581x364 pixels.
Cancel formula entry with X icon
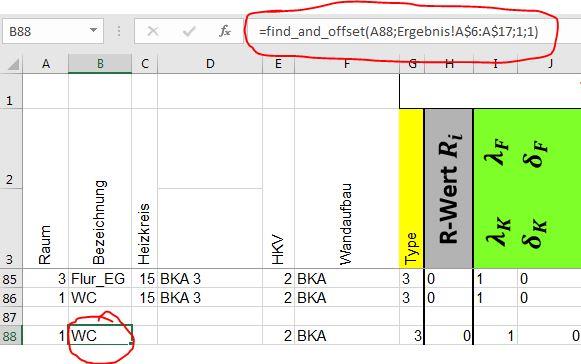(x=153, y=32)
